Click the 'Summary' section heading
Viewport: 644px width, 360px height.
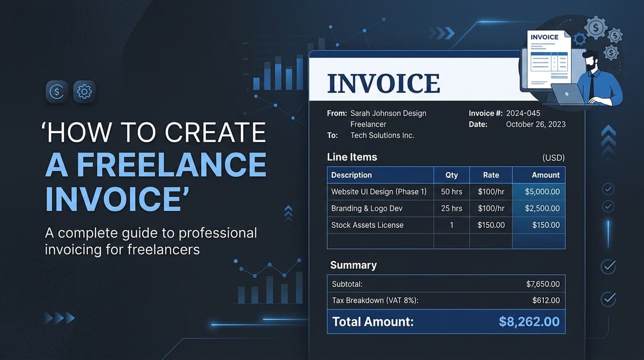[353, 265]
